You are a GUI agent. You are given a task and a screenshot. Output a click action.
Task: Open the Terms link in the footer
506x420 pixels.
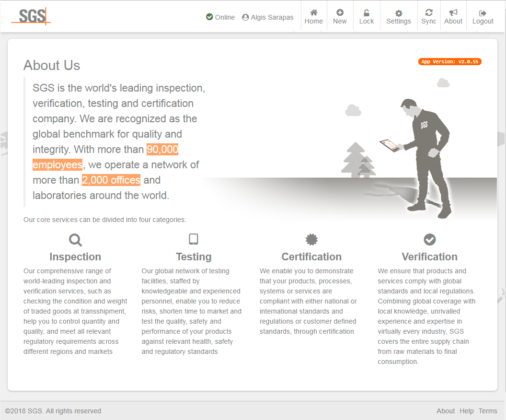(x=488, y=411)
